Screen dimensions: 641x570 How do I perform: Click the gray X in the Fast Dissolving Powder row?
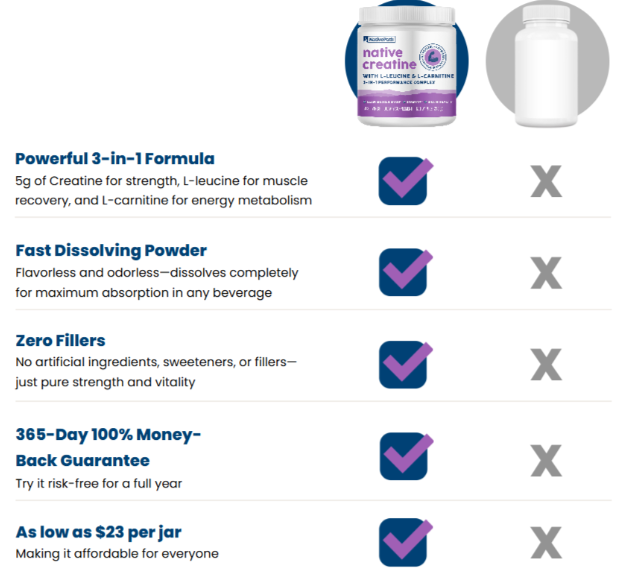pyautogui.click(x=545, y=272)
